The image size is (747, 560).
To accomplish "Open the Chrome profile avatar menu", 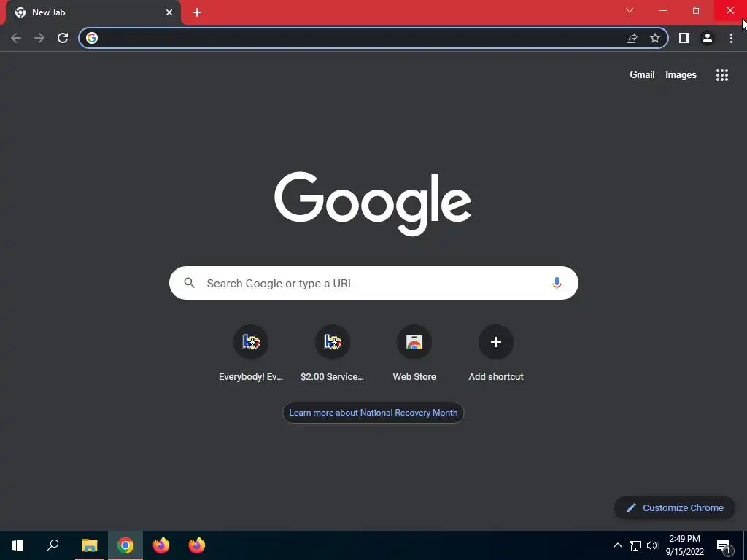I will [708, 38].
